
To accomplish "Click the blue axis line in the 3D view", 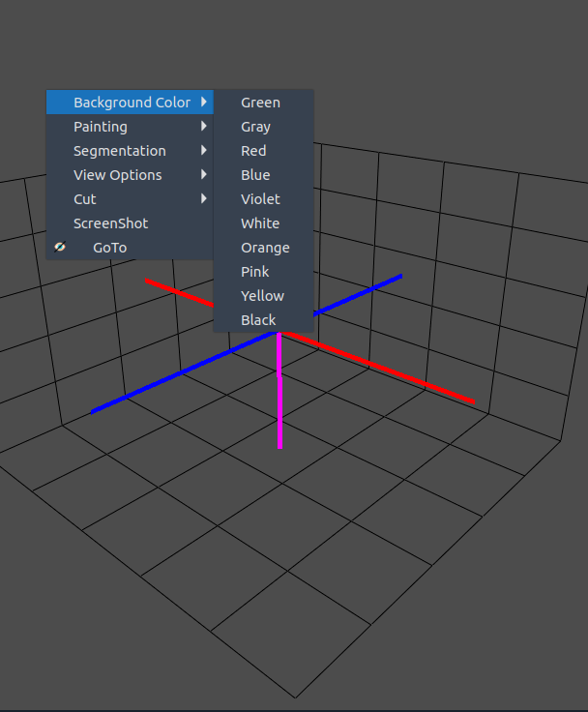I will (x=182, y=373).
